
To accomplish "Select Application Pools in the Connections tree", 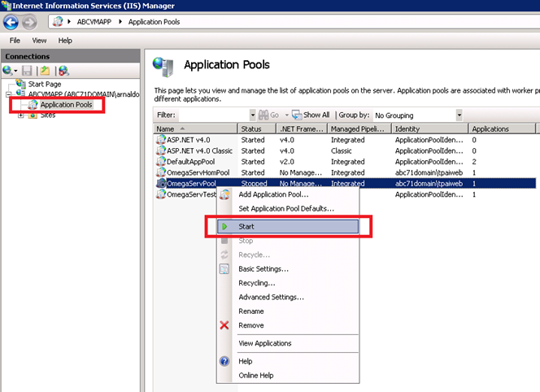I will (66, 104).
